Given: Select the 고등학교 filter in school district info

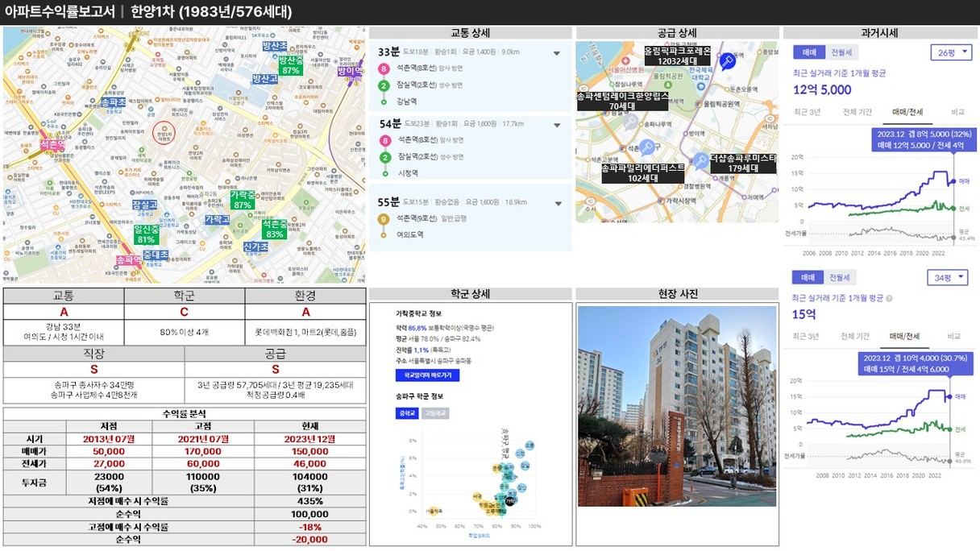Looking at the screenshot, I should click(x=435, y=413).
